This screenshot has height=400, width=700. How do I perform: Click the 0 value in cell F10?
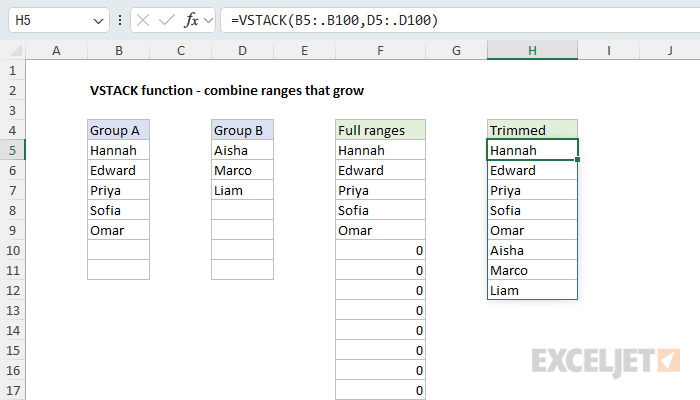pyautogui.click(x=380, y=250)
